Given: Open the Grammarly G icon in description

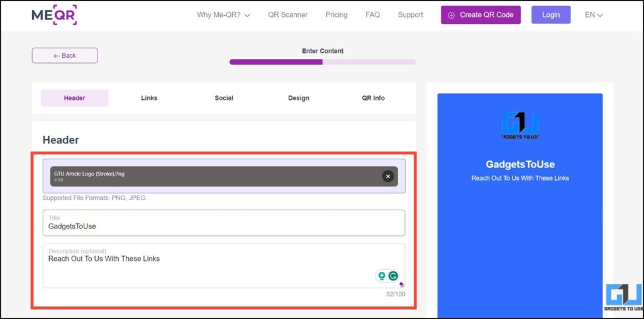Looking at the screenshot, I should tap(394, 276).
